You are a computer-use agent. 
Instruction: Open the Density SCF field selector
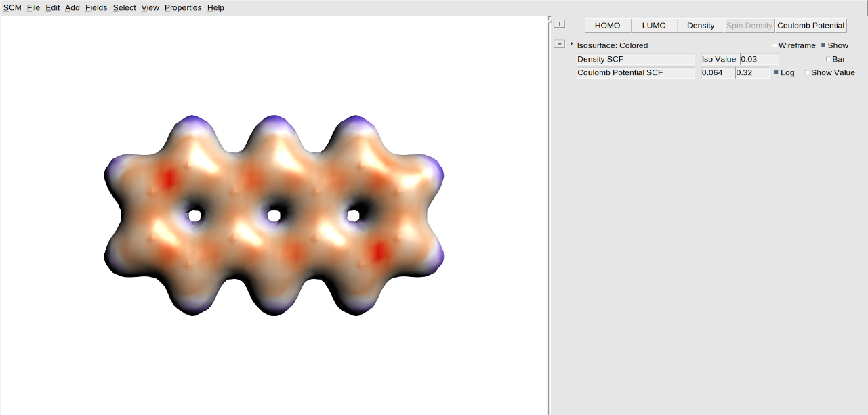pos(635,59)
